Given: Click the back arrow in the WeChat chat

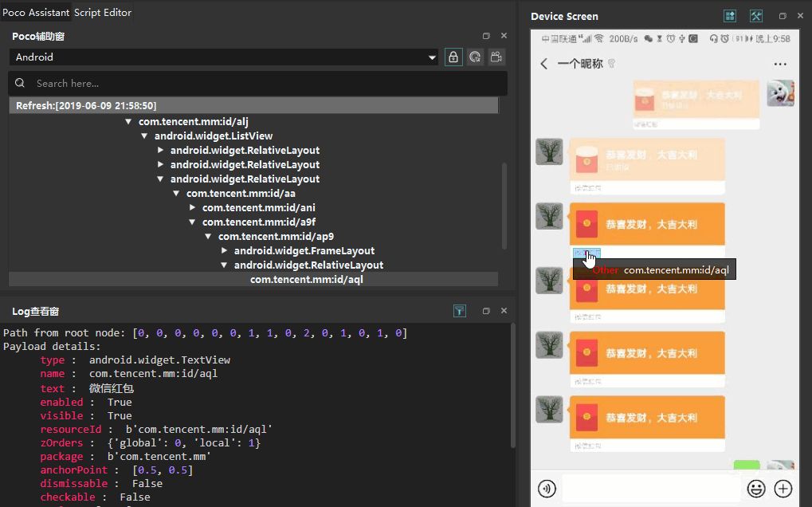Looking at the screenshot, I should click(544, 64).
